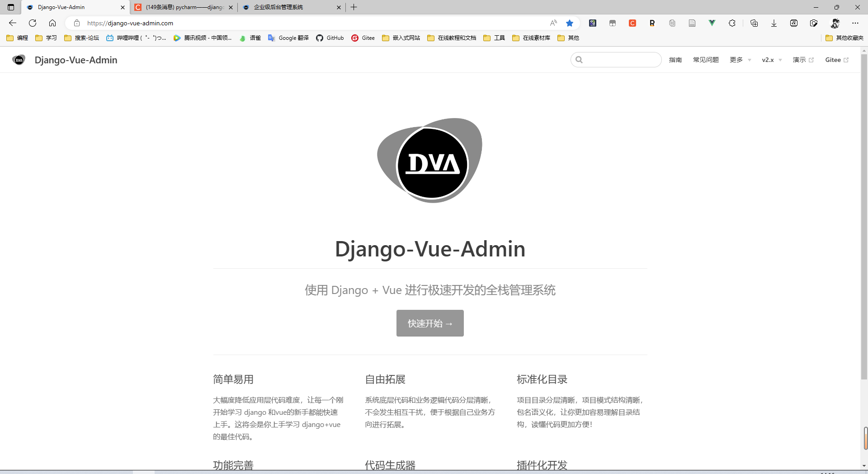
Task: Open the 演示 external nav link
Action: click(x=803, y=60)
